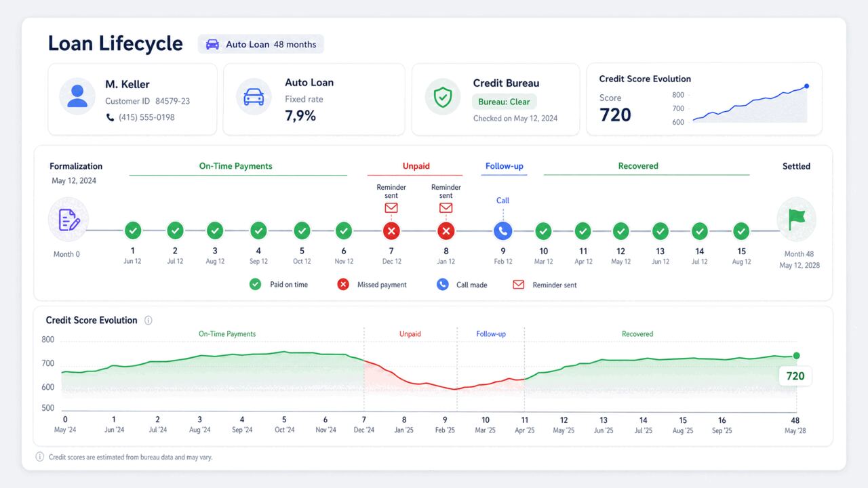Screen dimensions: 868x488
Task: Click the blue end dot on the mini score chart
Action: (x=806, y=86)
